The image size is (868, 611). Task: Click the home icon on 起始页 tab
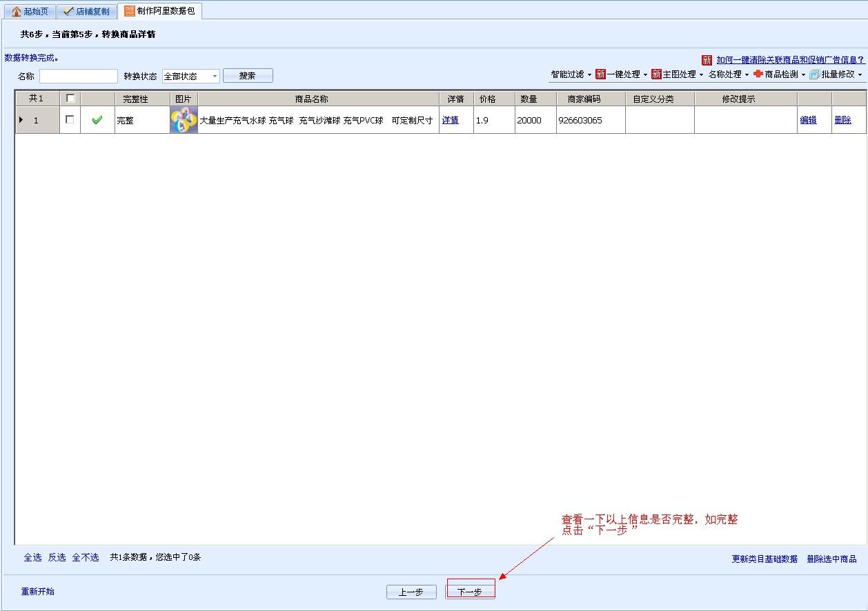point(17,11)
